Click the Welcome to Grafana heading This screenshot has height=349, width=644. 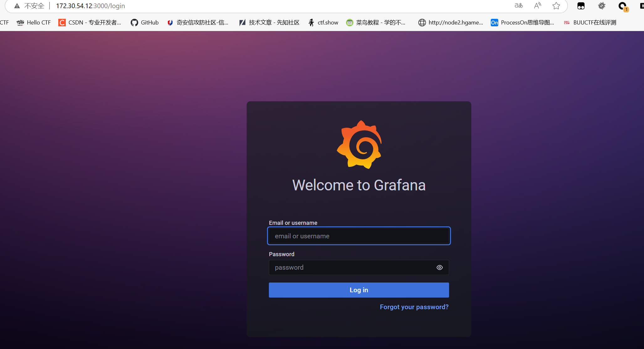(359, 185)
